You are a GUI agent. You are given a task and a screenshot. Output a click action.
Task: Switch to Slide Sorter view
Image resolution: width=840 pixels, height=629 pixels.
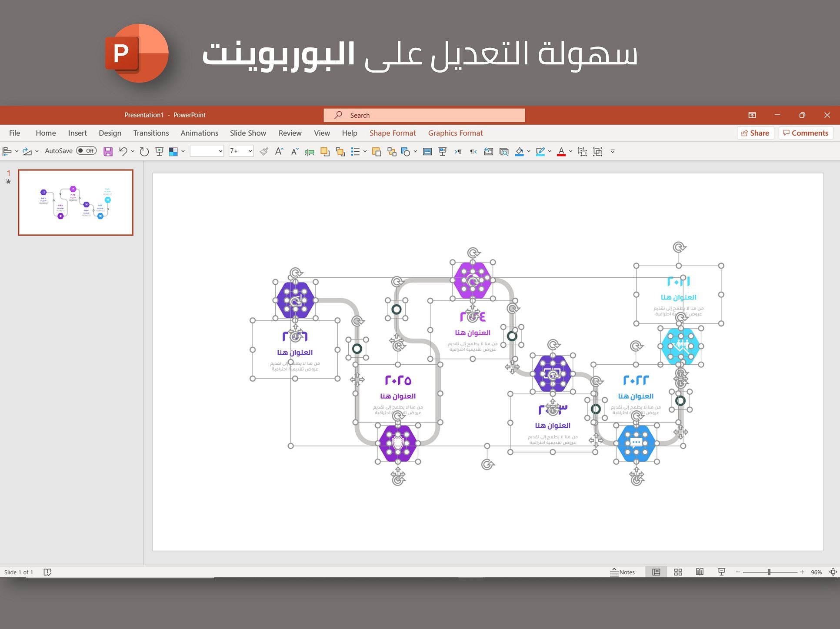[x=678, y=572]
